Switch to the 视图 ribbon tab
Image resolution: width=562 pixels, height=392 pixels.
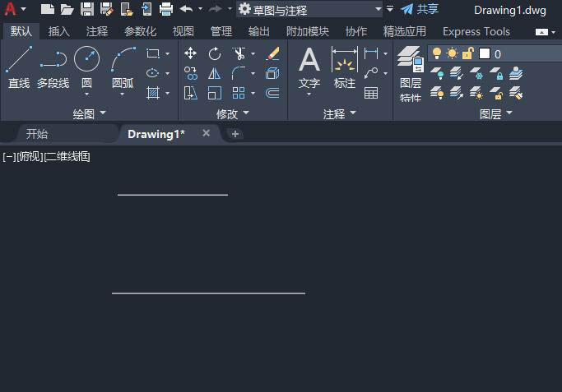click(x=183, y=31)
